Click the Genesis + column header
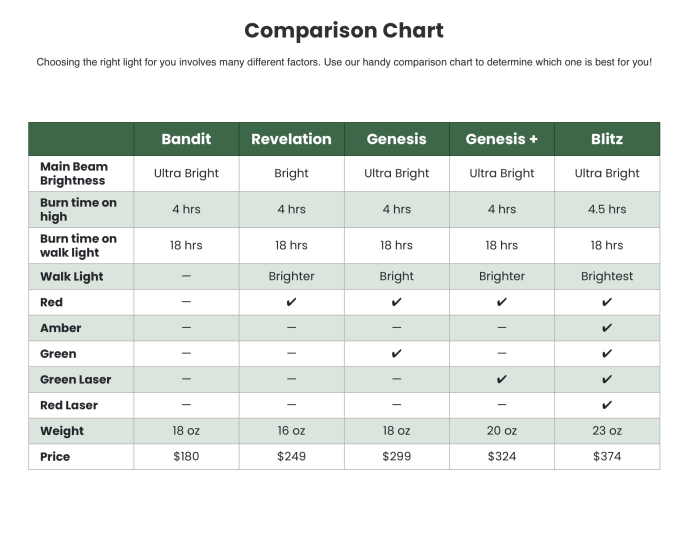 point(502,139)
